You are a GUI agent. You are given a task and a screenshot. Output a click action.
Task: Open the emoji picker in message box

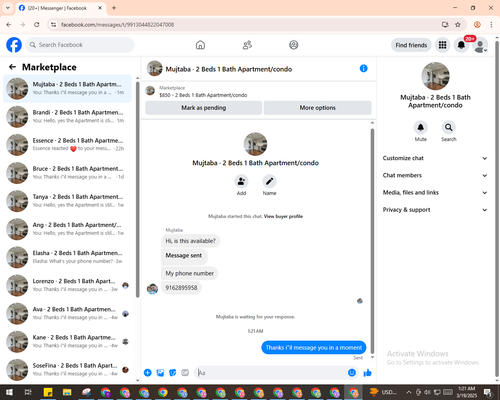tap(352, 373)
